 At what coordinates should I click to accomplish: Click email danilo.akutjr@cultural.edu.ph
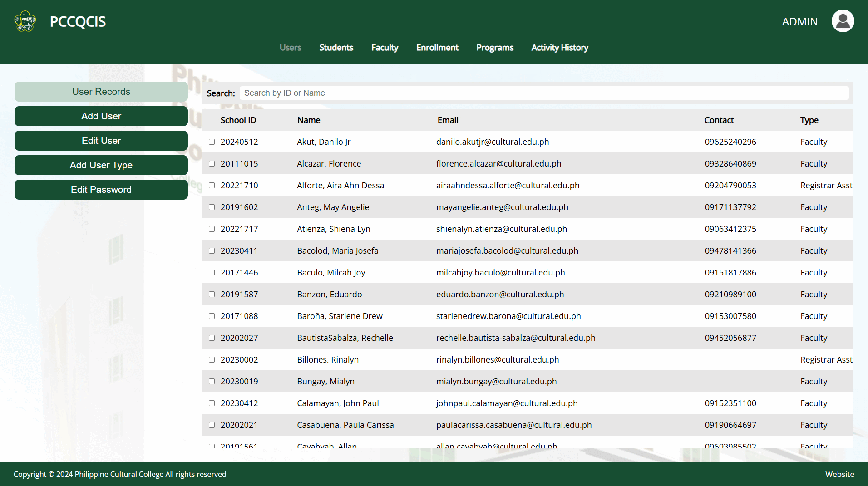493,142
